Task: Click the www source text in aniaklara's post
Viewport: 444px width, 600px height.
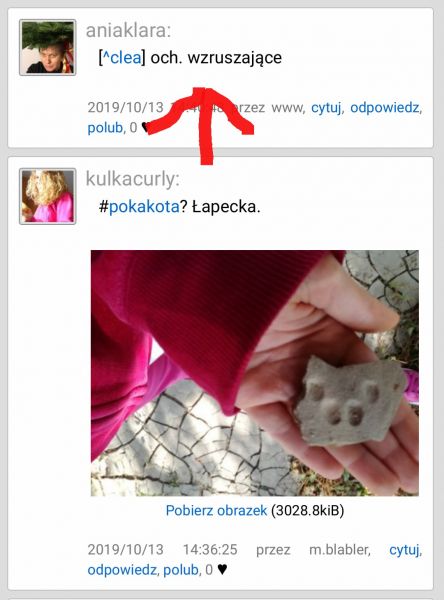Action: point(287,108)
